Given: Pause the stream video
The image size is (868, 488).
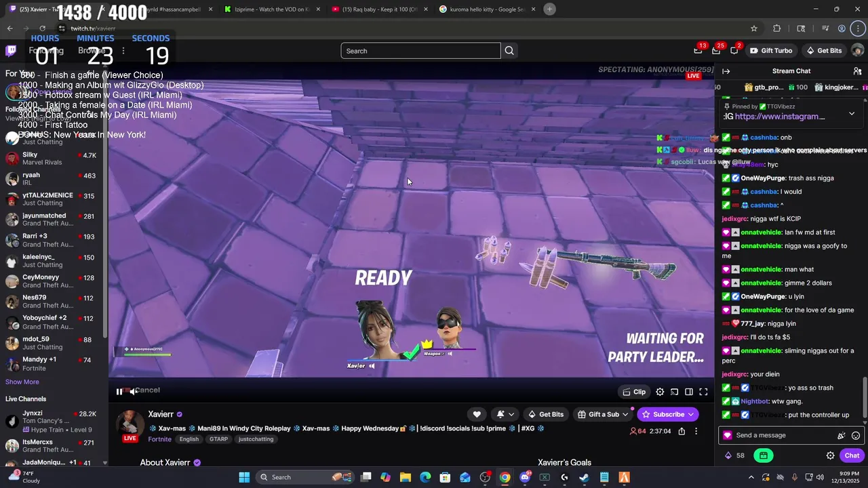Looking at the screenshot, I should tap(119, 391).
